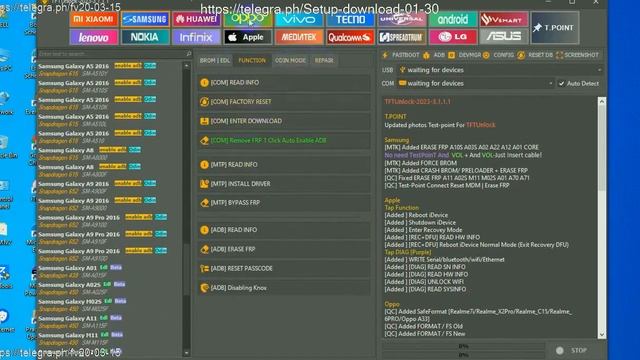Viewport: 640px width, 360px height.
Task: Click [ADB] RESET PASSCODE button
Action: [x=284, y=268]
